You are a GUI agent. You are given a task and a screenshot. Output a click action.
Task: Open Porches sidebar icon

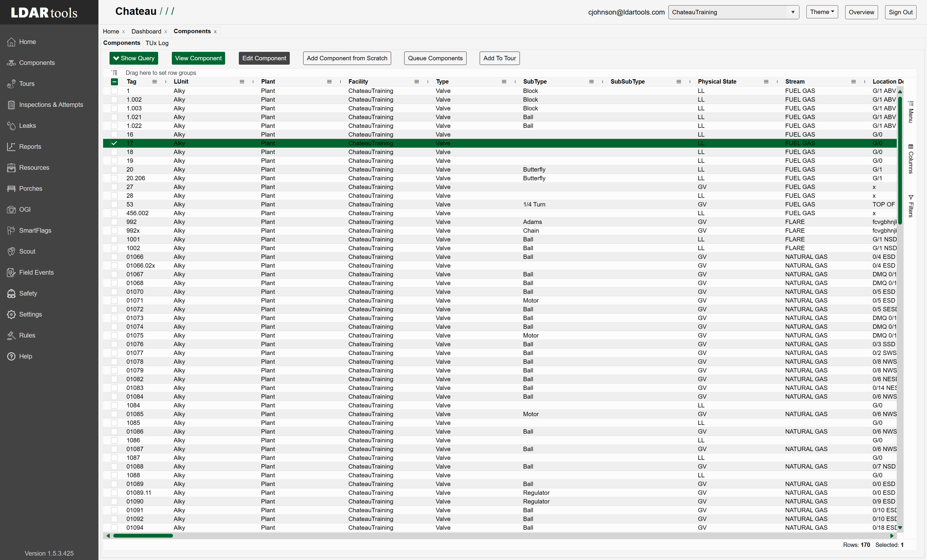coord(11,189)
